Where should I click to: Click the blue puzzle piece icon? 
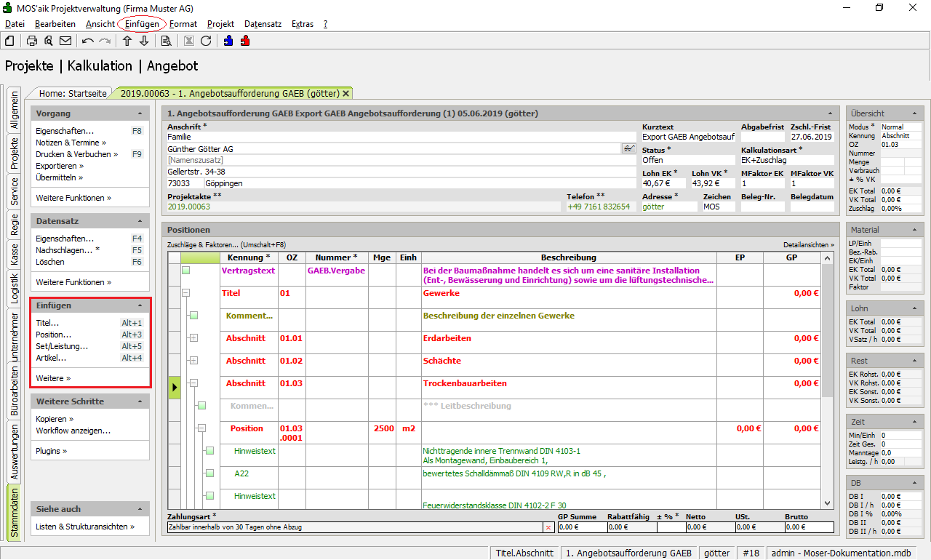(x=228, y=41)
